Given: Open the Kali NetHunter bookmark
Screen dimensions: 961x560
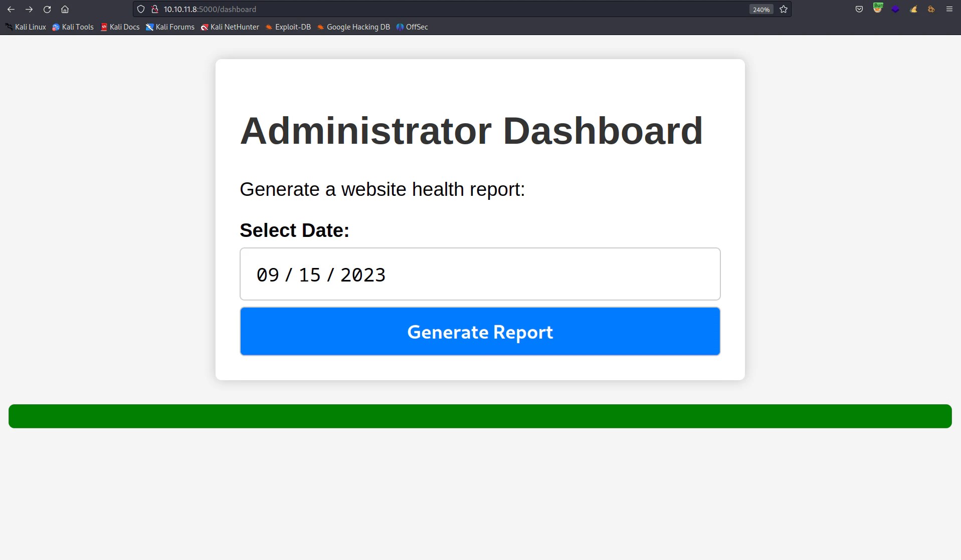Looking at the screenshot, I should (x=230, y=27).
